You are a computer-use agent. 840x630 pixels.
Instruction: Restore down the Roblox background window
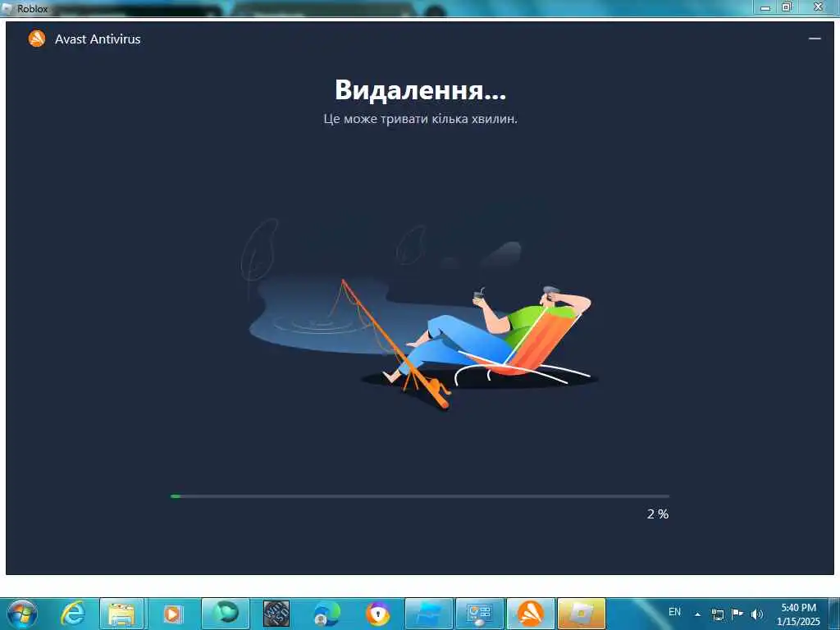click(787, 7)
